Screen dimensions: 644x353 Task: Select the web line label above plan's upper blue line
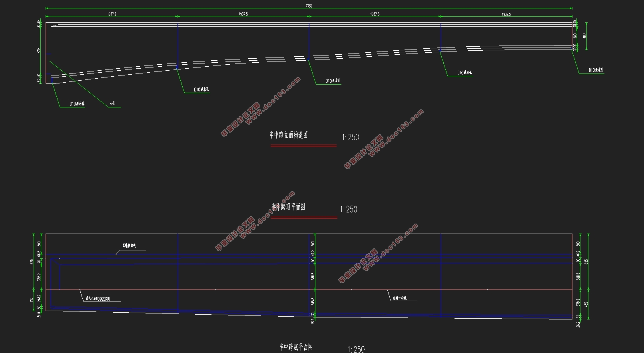(129, 246)
